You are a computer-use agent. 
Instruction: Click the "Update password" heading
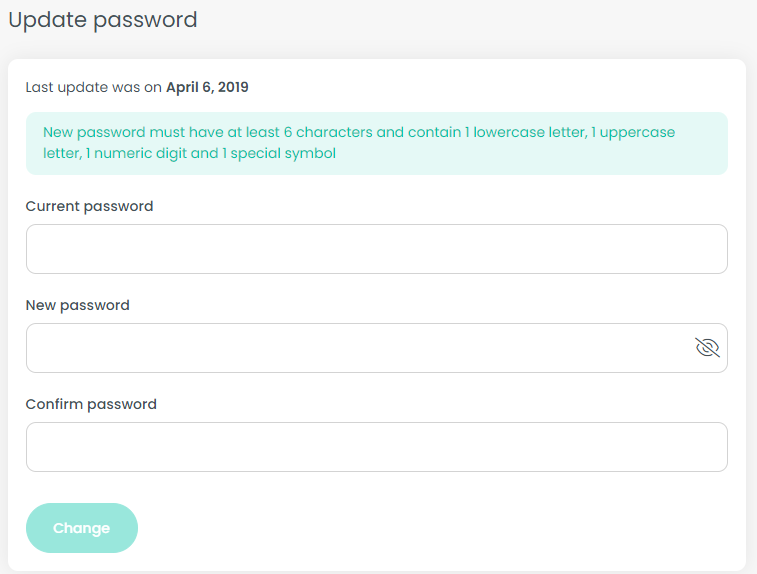[x=102, y=20]
